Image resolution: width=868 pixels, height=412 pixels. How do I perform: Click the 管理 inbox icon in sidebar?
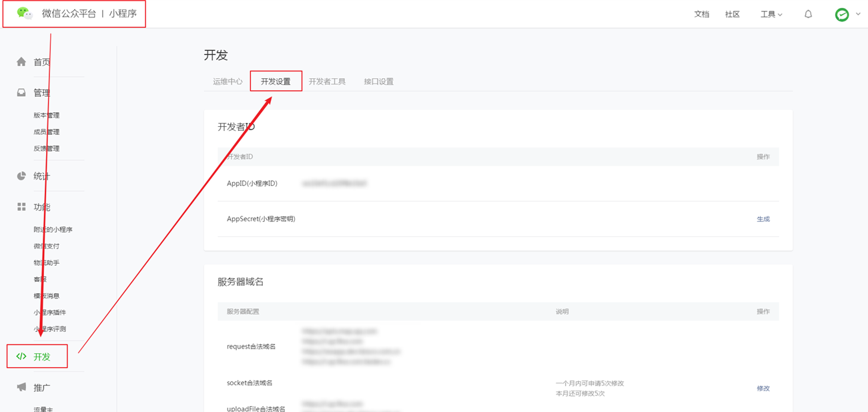pos(21,93)
